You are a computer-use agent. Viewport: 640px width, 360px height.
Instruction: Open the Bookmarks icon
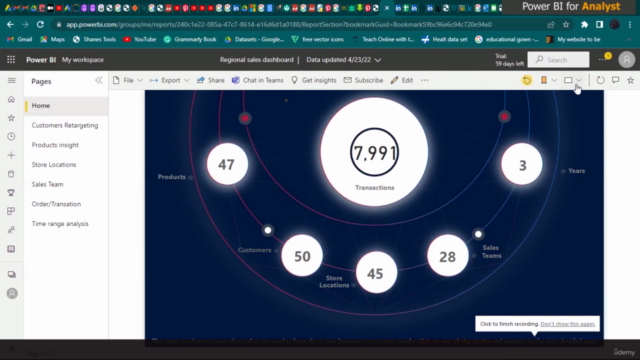(544, 80)
